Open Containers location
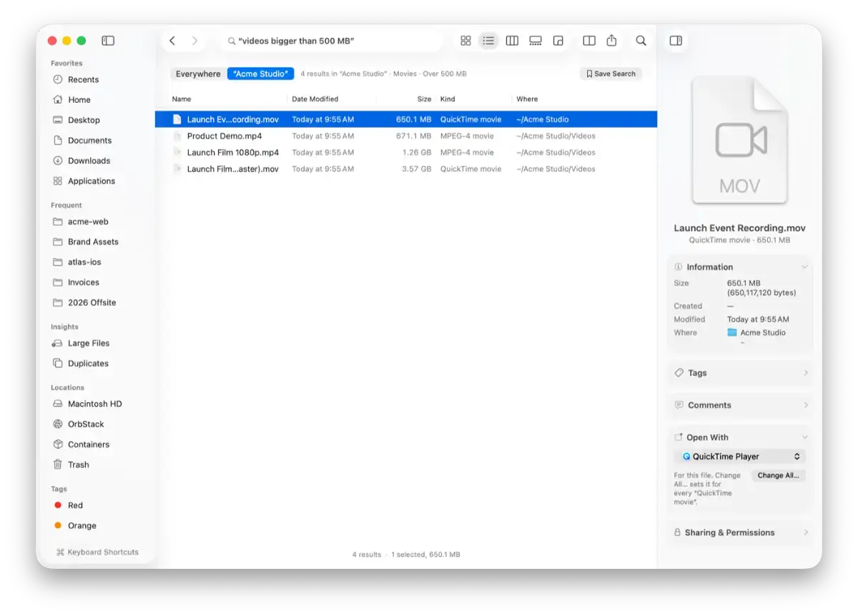Image resolution: width=858 pixels, height=616 pixels. (x=82, y=444)
